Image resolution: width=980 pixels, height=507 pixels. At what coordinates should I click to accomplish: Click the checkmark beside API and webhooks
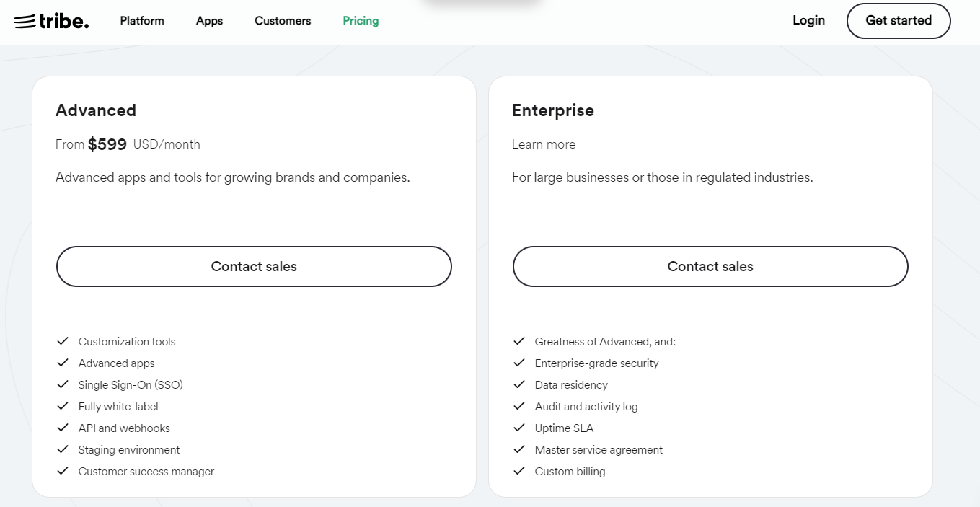pyautogui.click(x=63, y=428)
